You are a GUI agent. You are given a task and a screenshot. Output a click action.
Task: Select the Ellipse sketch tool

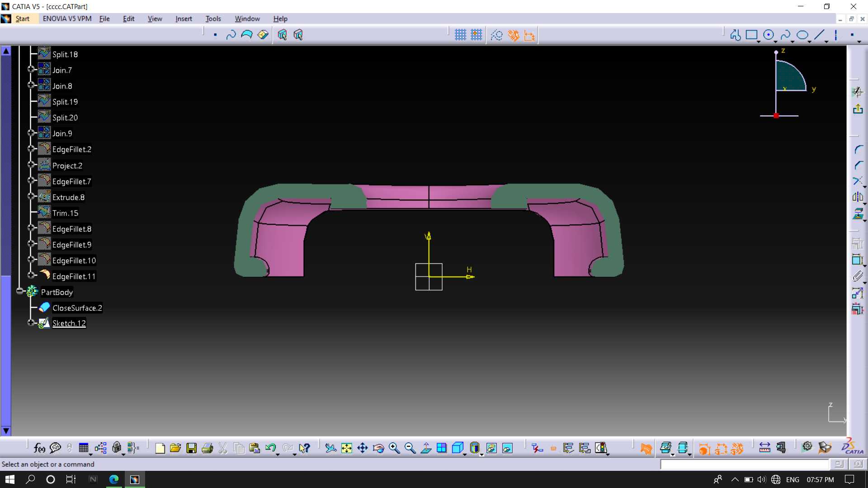pyautogui.click(x=802, y=35)
